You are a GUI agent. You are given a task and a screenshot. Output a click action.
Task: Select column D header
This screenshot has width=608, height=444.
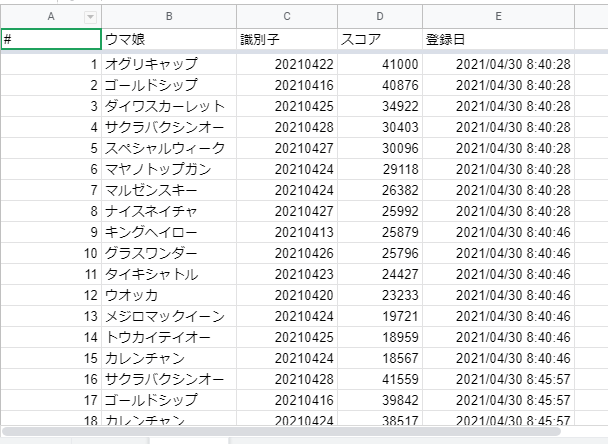(x=380, y=16)
